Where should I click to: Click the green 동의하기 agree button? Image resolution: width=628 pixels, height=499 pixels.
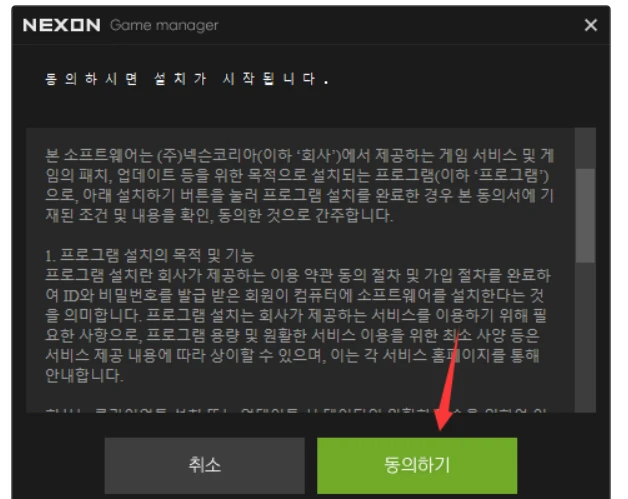coord(417,465)
